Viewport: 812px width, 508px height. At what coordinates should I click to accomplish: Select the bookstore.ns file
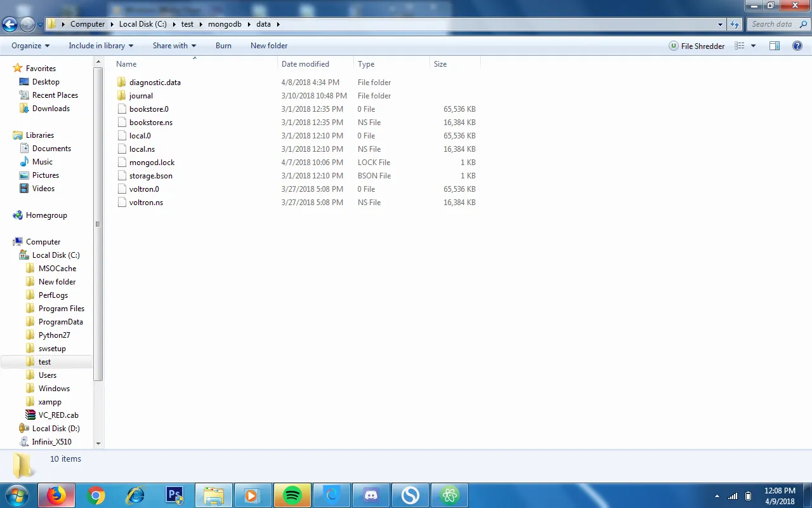pos(151,123)
